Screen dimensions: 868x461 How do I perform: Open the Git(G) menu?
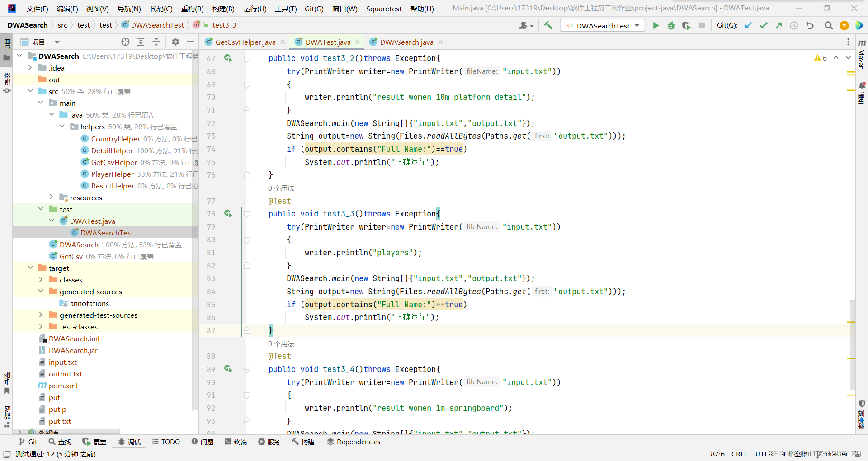pyautogui.click(x=314, y=9)
